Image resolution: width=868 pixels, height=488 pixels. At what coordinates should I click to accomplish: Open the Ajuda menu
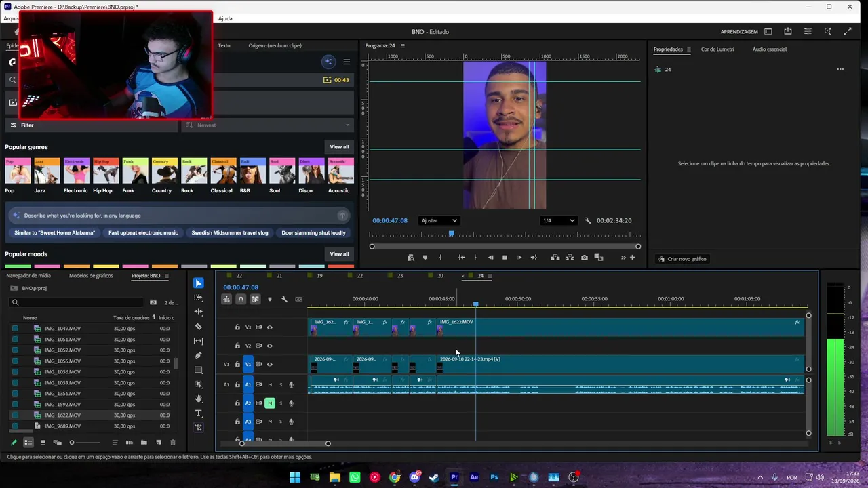225,18
